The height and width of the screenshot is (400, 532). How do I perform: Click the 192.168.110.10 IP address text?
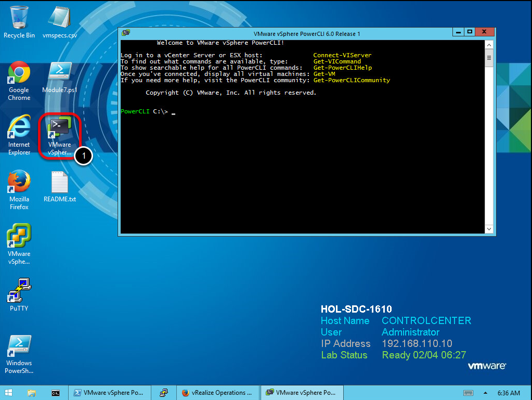(417, 343)
